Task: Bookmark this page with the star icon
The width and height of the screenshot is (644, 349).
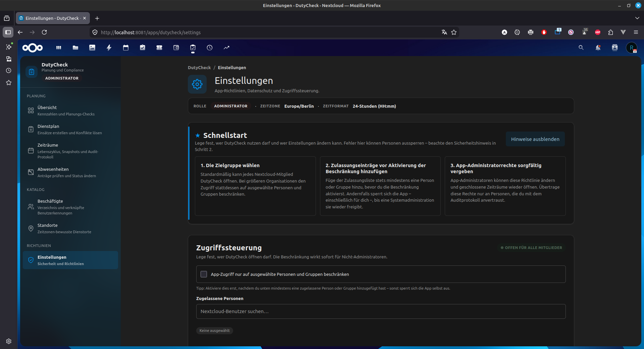Action: (454, 32)
